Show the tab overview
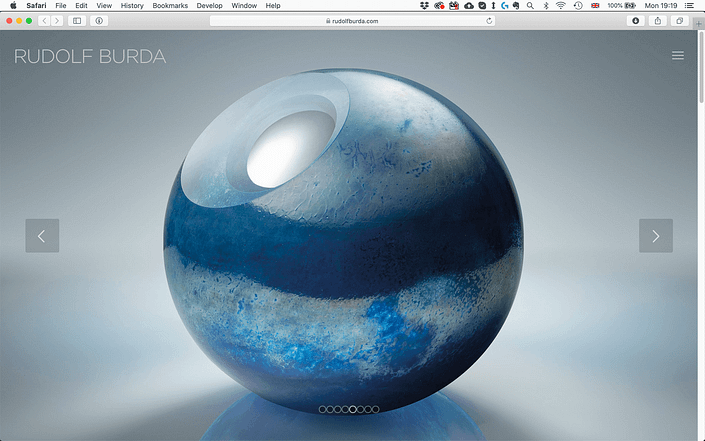 tap(680, 21)
